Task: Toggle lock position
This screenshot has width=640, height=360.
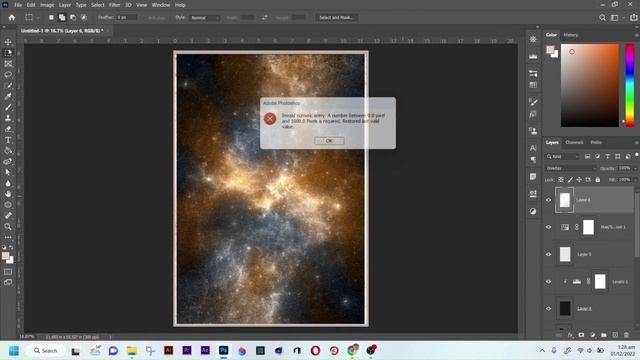Action: [579, 180]
